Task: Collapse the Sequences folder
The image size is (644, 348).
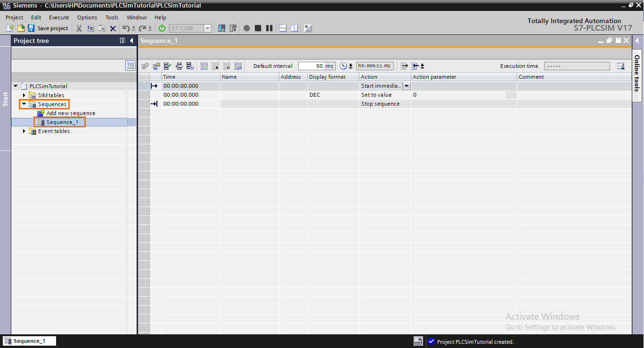Action: coord(24,104)
